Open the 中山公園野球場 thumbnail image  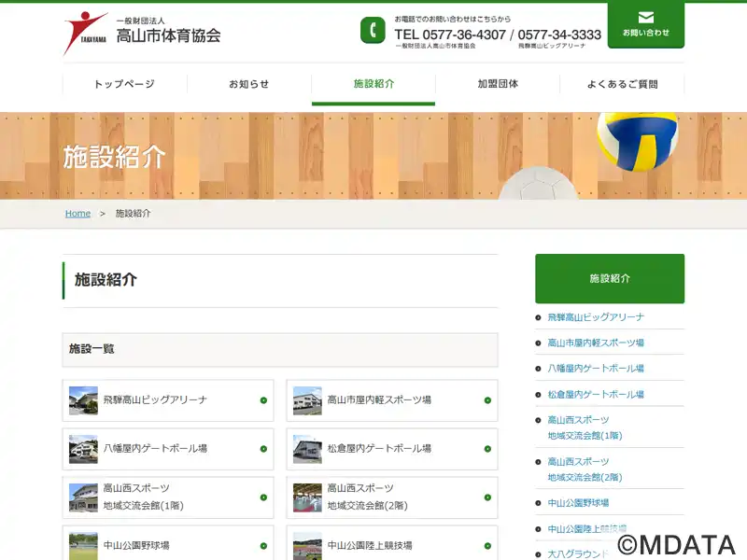click(83, 545)
